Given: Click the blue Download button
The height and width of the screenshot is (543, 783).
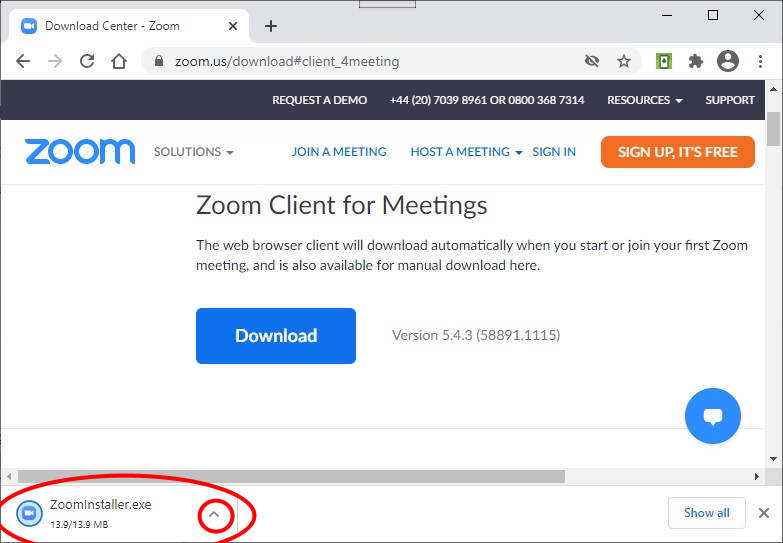Looking at the screenshot, I should (x=275, y=336).
